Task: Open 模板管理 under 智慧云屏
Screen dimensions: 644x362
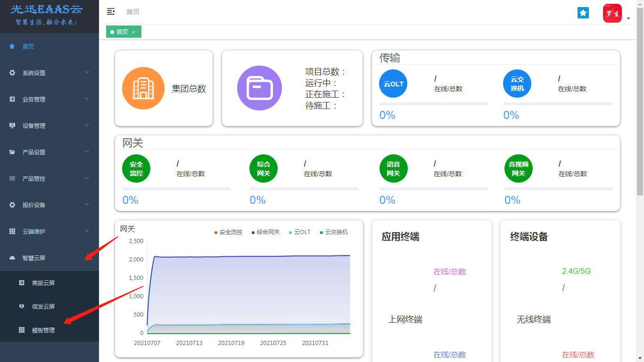Action: (43, 330)
